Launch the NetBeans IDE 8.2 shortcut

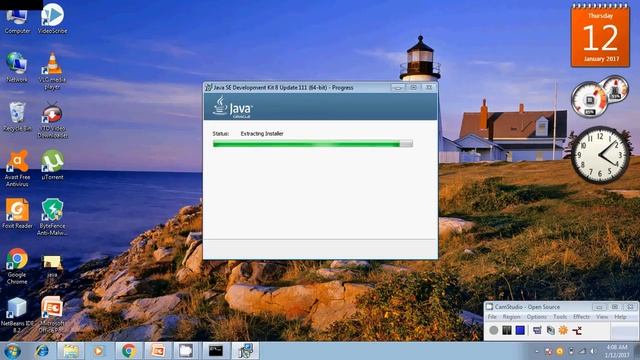[x=17, y=315]
